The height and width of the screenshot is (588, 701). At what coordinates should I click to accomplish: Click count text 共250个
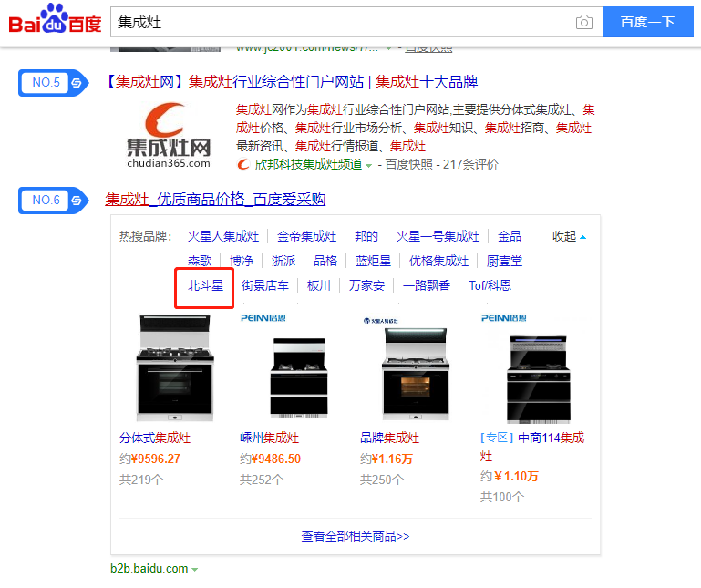(x=382, y=480)
